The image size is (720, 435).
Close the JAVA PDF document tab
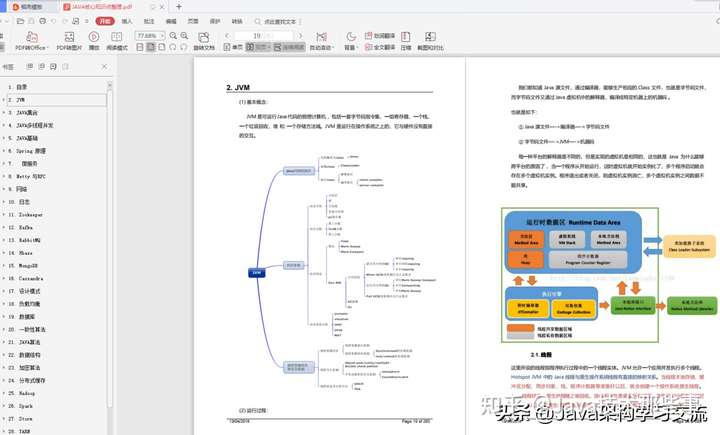pos(162,7)
